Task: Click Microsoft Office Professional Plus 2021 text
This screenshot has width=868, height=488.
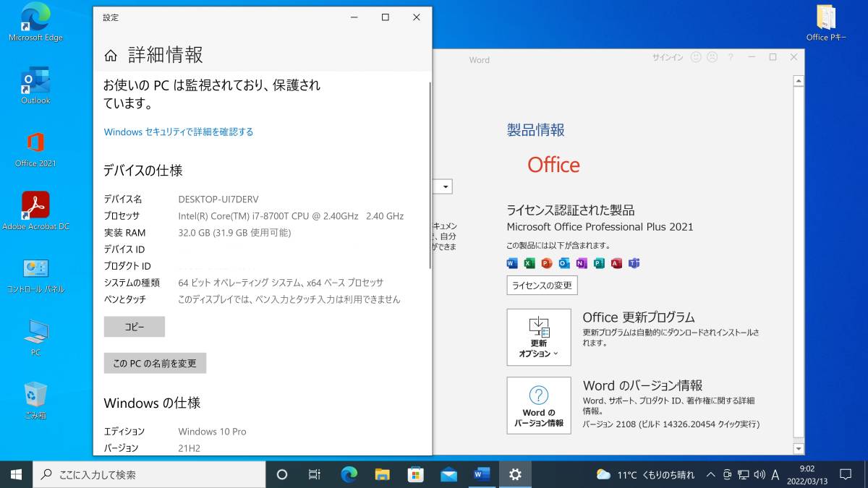Action: (x=600, y=227)
